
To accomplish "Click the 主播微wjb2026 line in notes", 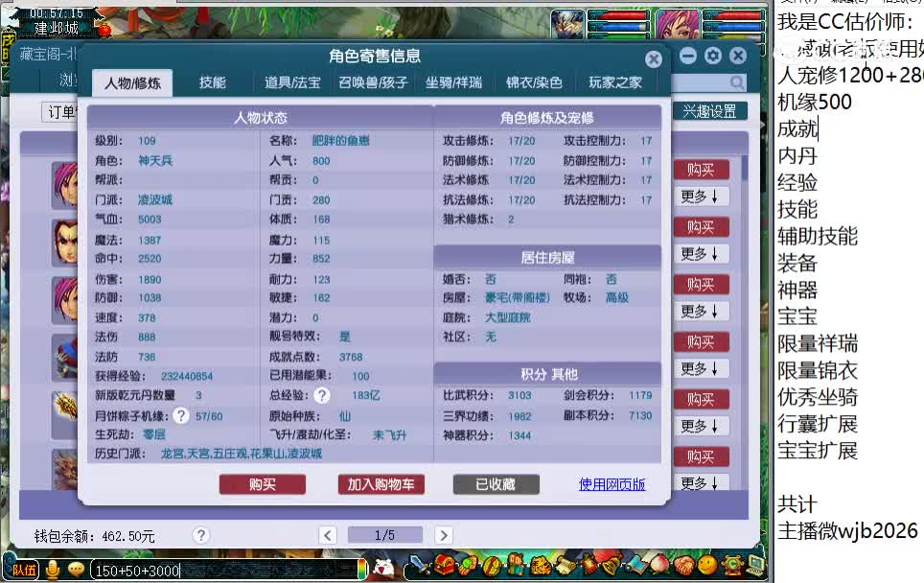I will click(x=847, y=530).
